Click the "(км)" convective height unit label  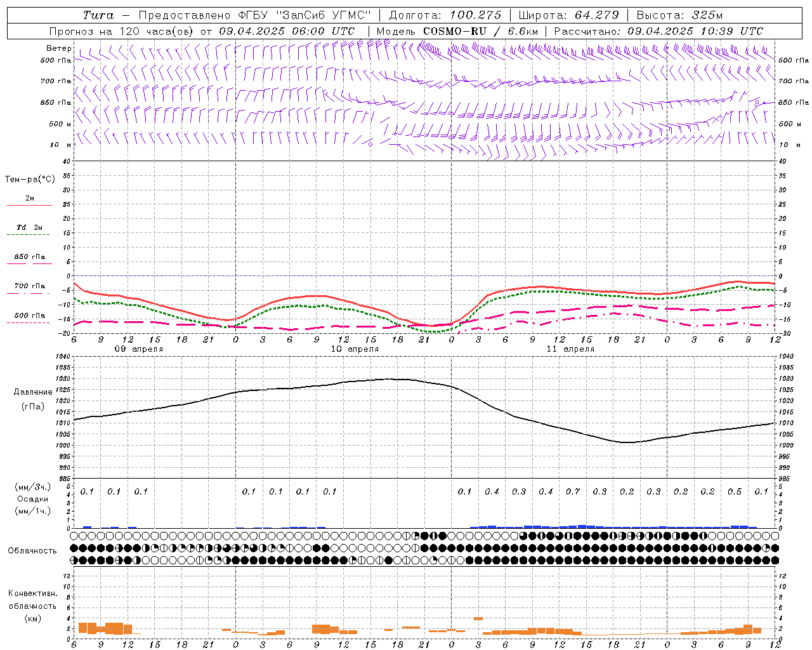click(32, 618)
